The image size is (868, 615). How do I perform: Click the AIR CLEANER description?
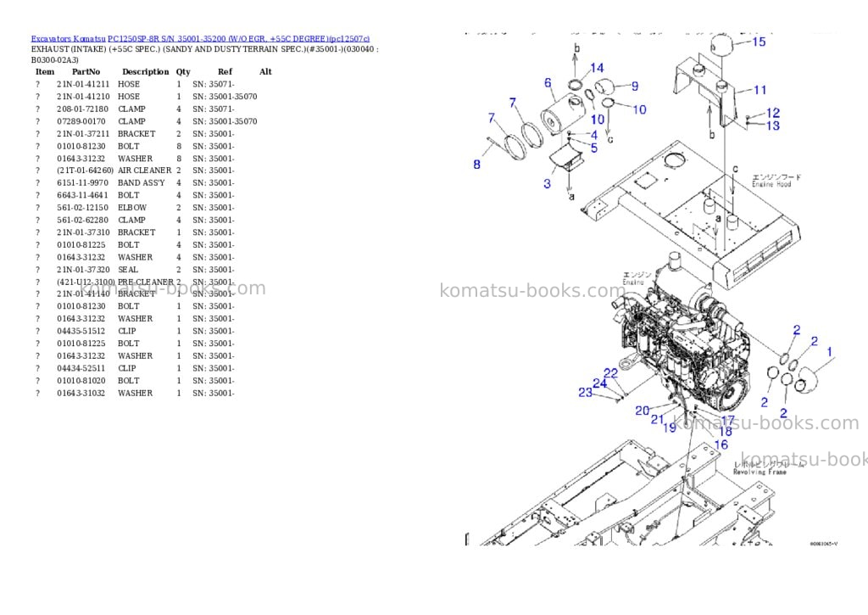[x=144, y=171]
